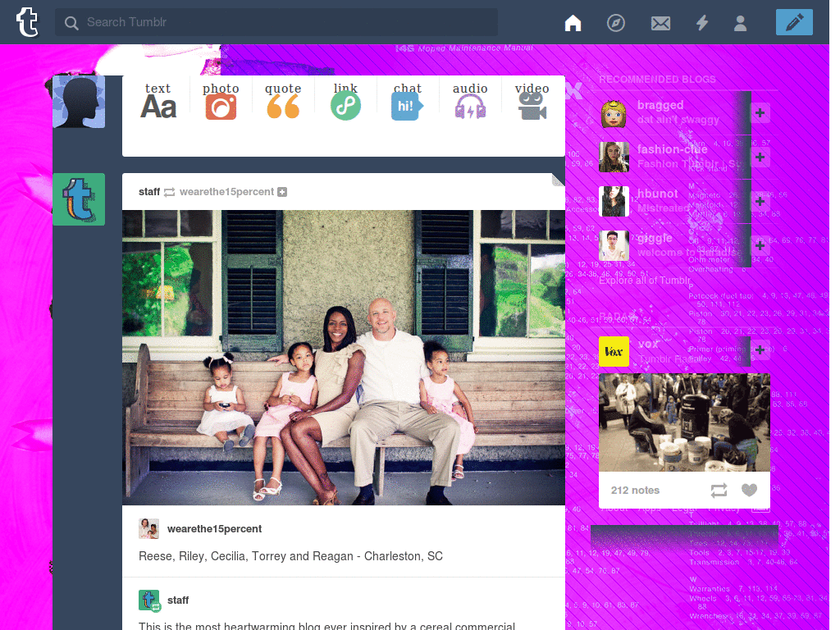Open the Inbox envelope icon
This screenshot has width=840, height=630.
click(660, 23)
